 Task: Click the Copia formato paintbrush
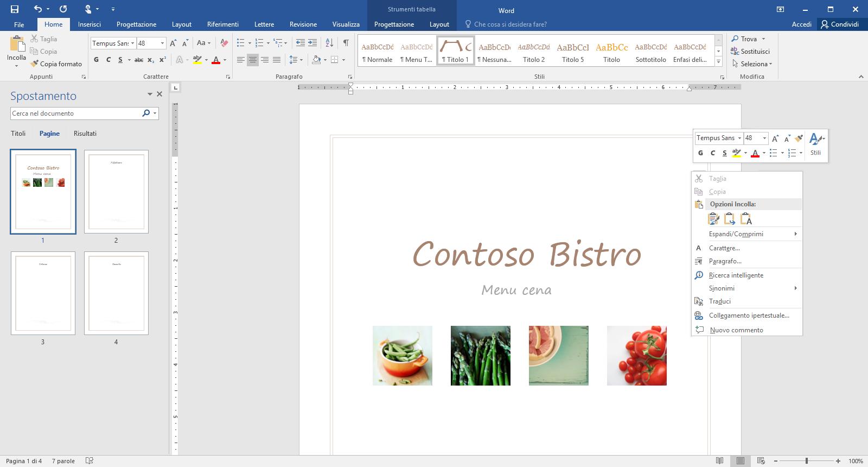56,64
